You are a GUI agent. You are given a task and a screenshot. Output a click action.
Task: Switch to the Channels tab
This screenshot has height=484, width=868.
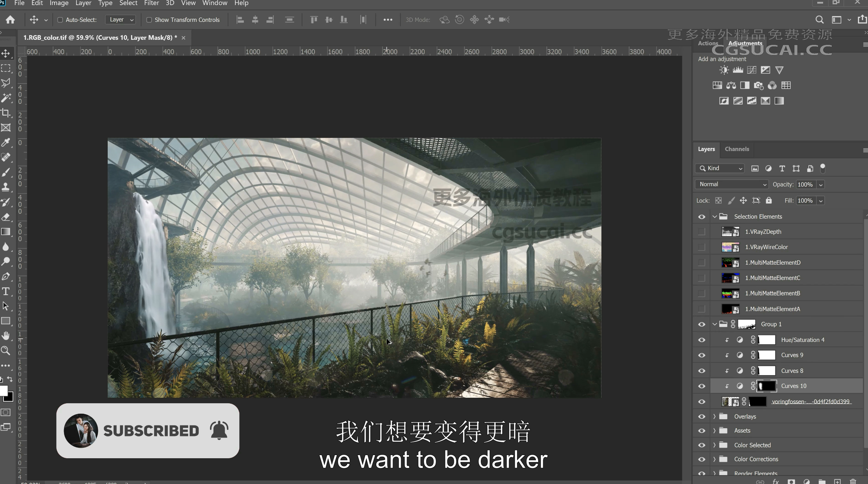(x=737, y=149)
